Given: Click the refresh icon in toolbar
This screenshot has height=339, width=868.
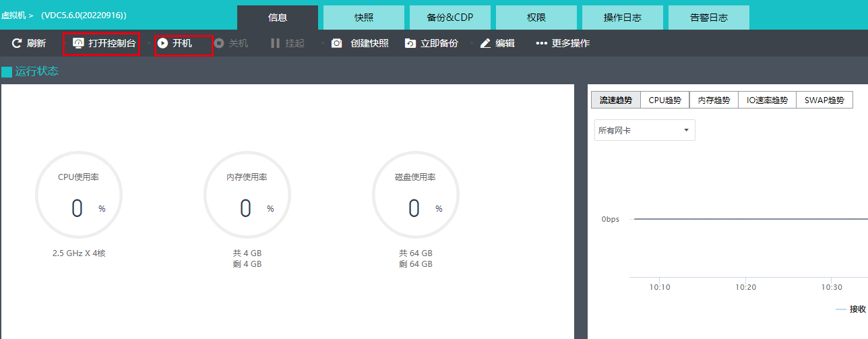Looking at the screenshot, I should pos(17,44).
